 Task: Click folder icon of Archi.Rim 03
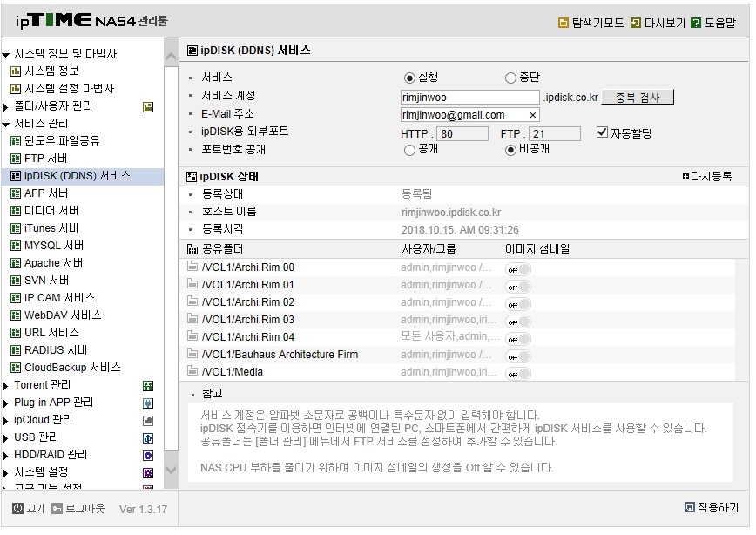192,318
